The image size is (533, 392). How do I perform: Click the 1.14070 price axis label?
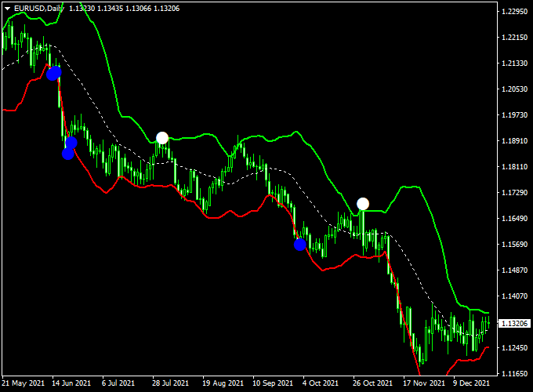[x=515, y=296]
